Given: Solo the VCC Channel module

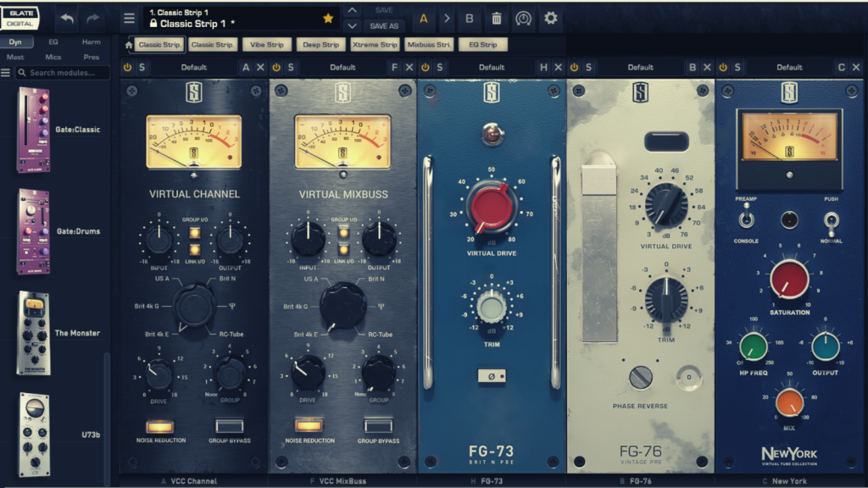Looking at the screenshot, I should point(142,67).
